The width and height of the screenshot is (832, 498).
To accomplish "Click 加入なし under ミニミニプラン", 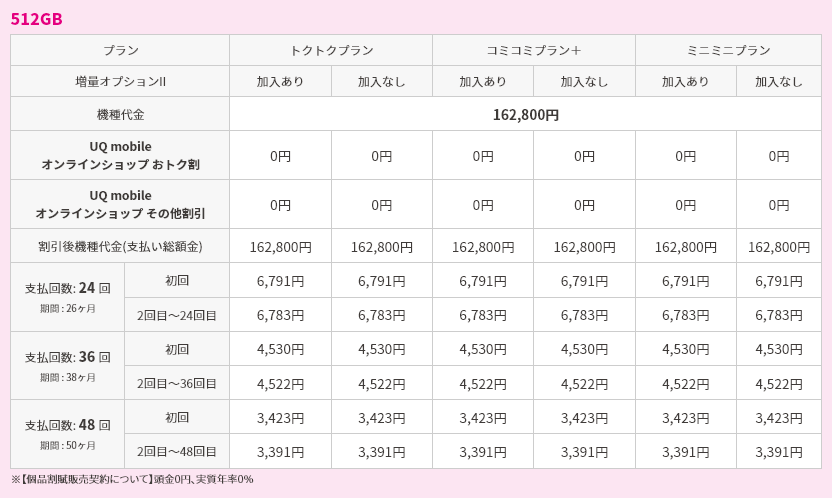I will (x=779, y=82).
